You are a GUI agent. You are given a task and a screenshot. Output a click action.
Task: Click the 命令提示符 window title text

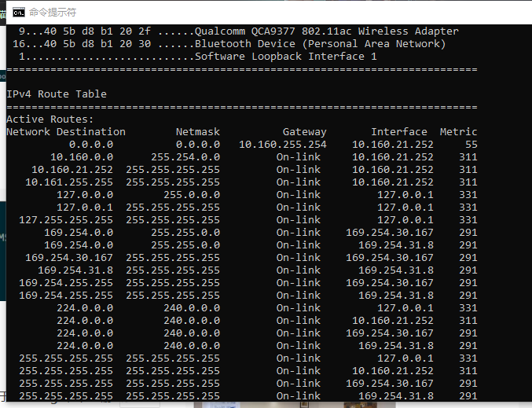click(52, 13)
